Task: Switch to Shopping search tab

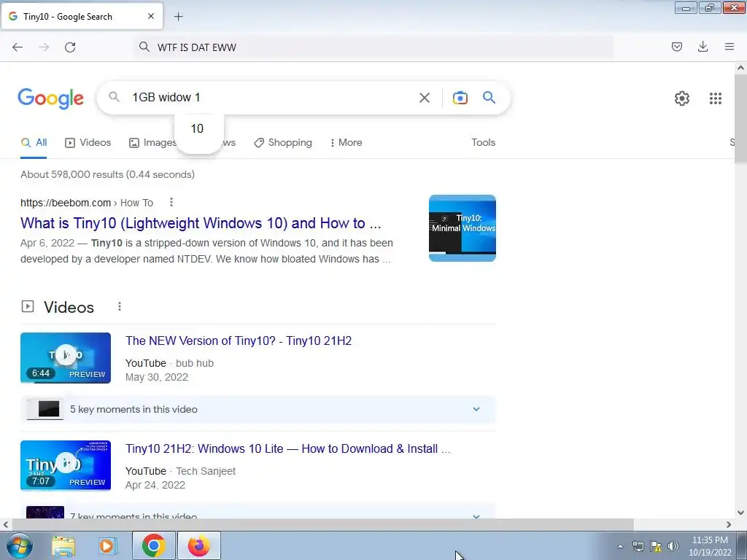Action: (x=283, y=142)
